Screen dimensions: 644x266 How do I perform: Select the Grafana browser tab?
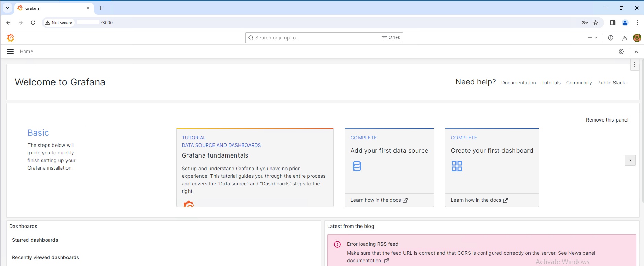(x=54, y=8)
